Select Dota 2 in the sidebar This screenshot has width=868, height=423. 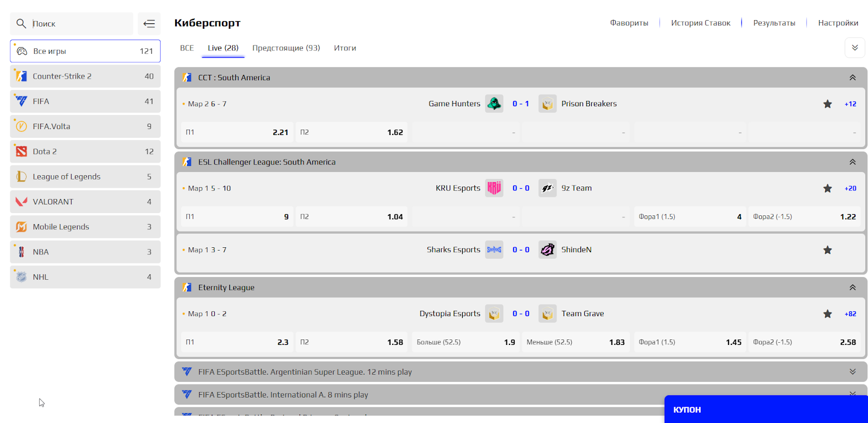coord(85,152)
